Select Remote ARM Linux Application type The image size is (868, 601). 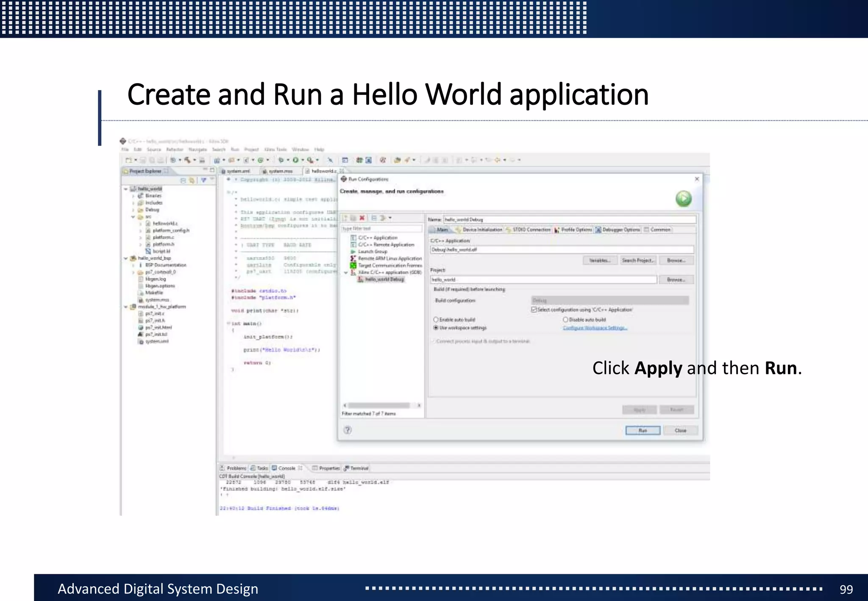386,258
